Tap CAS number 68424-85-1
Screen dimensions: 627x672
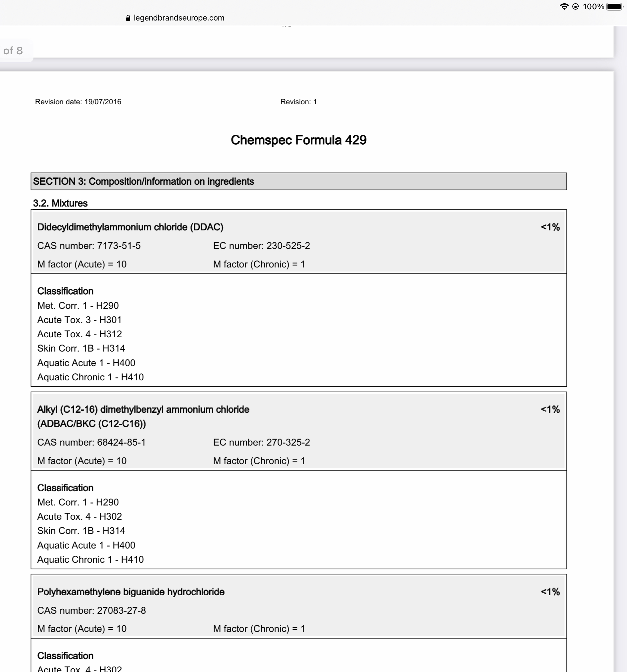point(91,443)
